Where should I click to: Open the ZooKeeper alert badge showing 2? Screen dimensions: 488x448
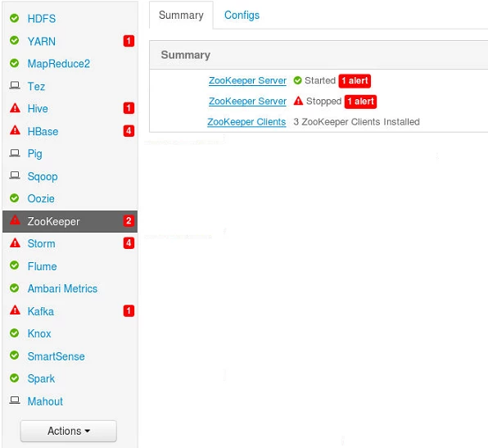129,221
